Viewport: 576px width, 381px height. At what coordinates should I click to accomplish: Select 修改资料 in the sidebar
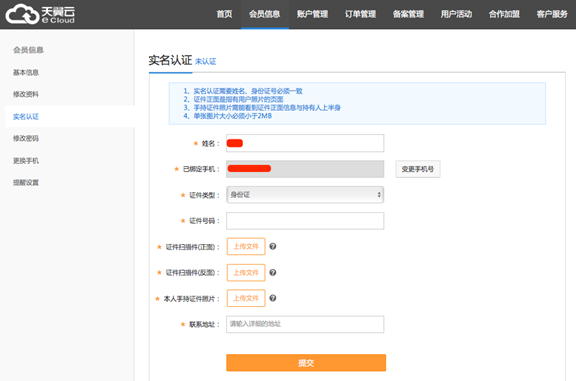coord(26,94)
